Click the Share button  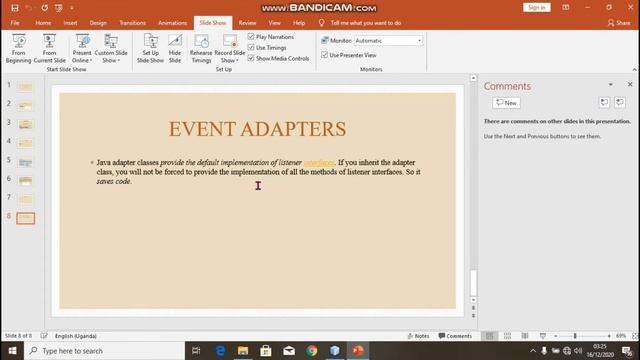(x=619, y=23)
